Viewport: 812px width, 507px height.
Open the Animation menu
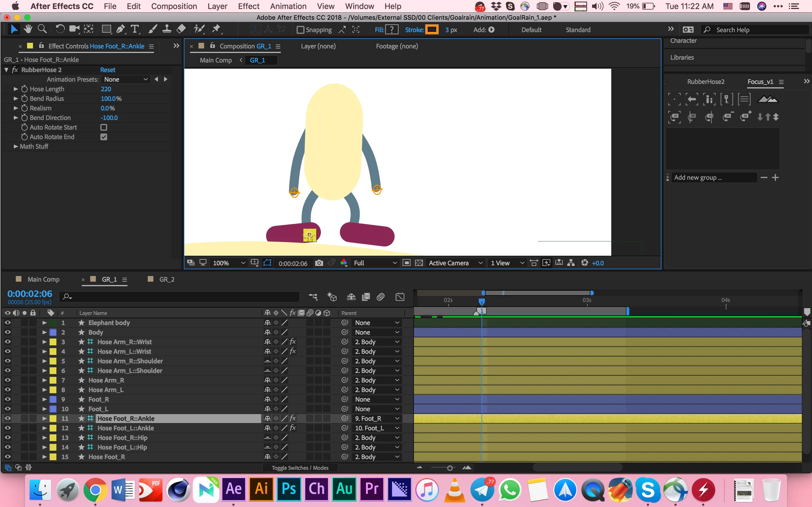(288, 6)
